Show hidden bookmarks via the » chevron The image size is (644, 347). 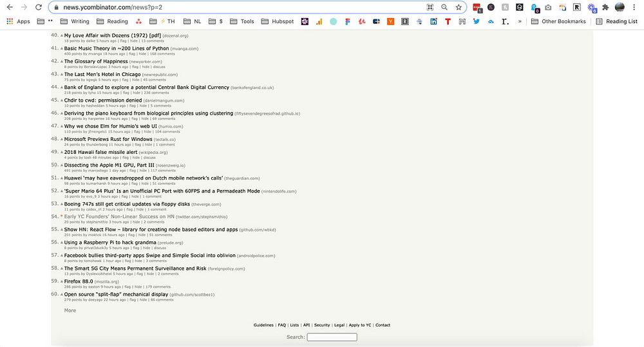click(x=520, y=21)
